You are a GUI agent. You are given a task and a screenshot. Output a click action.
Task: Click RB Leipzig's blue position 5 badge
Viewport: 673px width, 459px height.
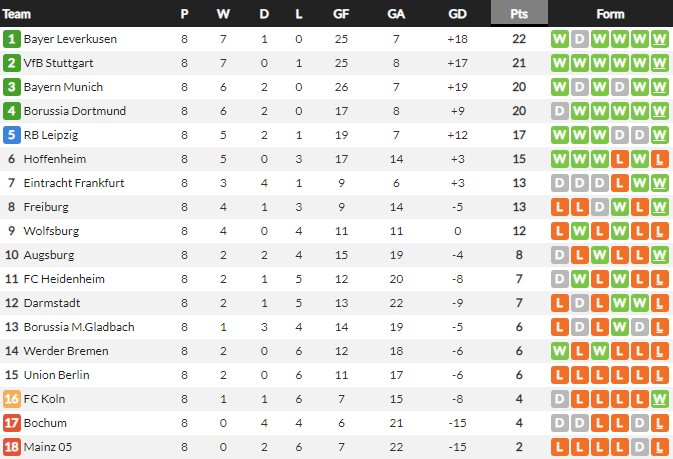point(12,135)
